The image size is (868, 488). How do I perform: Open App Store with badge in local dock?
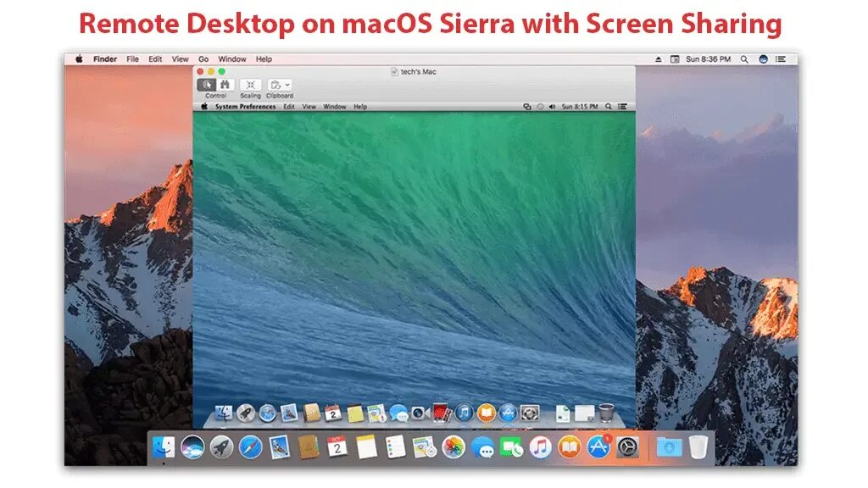pos(598,446)
